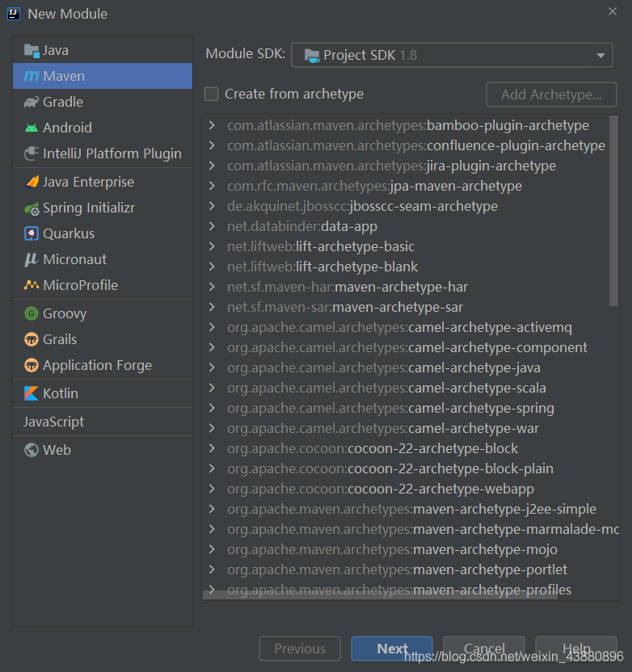
Task: Click the Quarkus icon
Action: [32, 233]
